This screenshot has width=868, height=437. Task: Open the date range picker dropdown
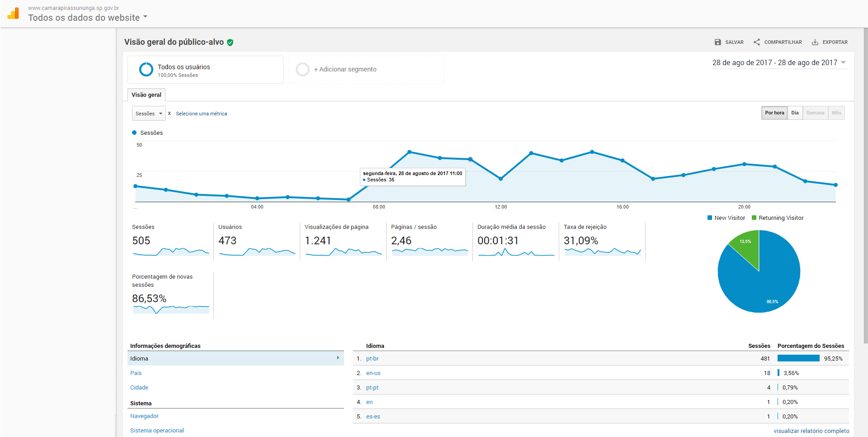pyautogui.click(x=843, y=63)
